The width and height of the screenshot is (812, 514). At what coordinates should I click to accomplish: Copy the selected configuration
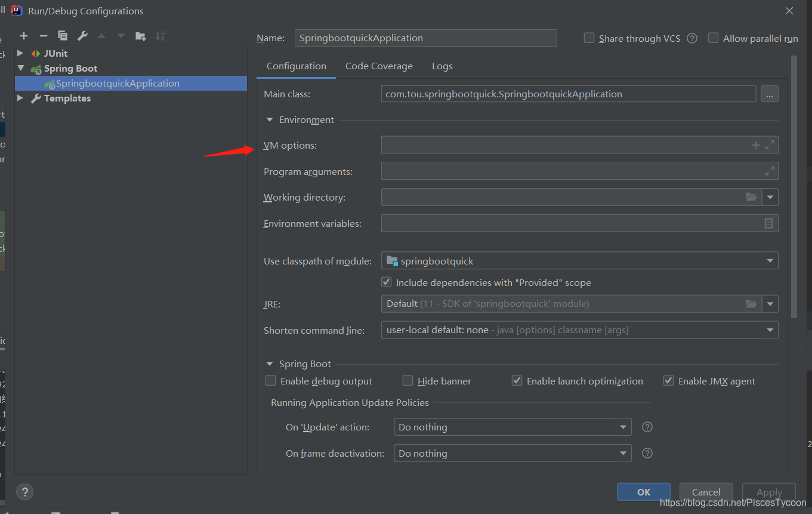63,36
